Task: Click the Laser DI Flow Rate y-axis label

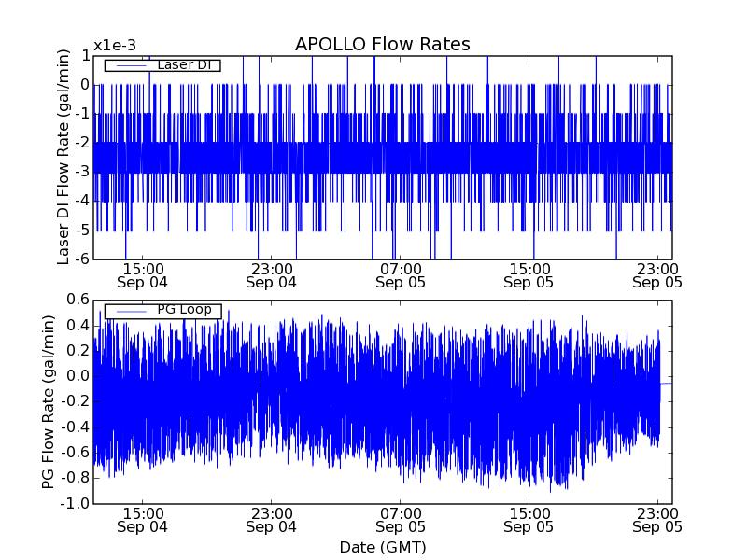Action: point(64,157)
